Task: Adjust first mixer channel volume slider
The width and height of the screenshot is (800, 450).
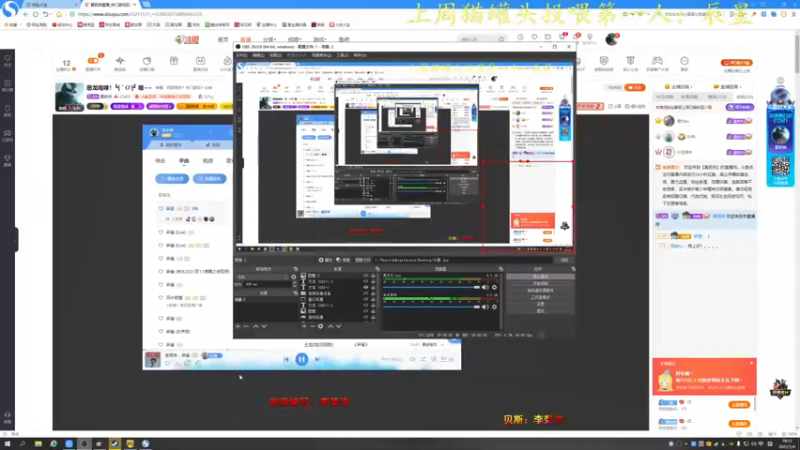Action: tap(432, 287)
